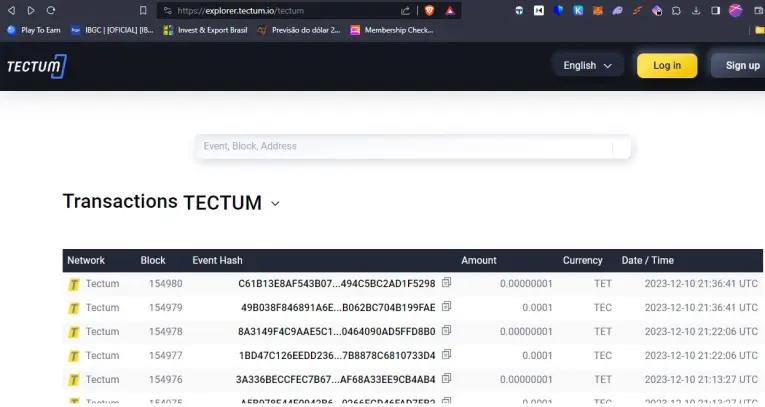Copy hash 49B038F846891A6E...B062BC704B199FAE
The height and width of the screenshot is (407, 765).
(x=446, y=306)
